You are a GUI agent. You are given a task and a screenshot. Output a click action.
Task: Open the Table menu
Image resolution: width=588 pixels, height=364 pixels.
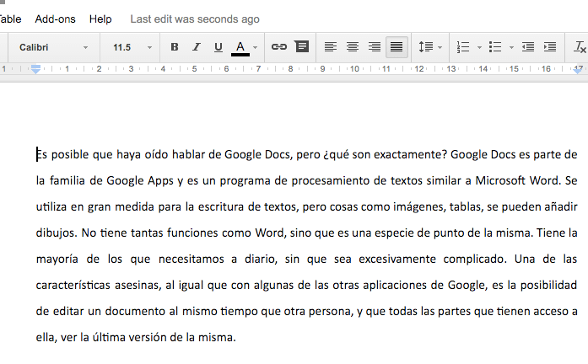(x=10, y=19)
